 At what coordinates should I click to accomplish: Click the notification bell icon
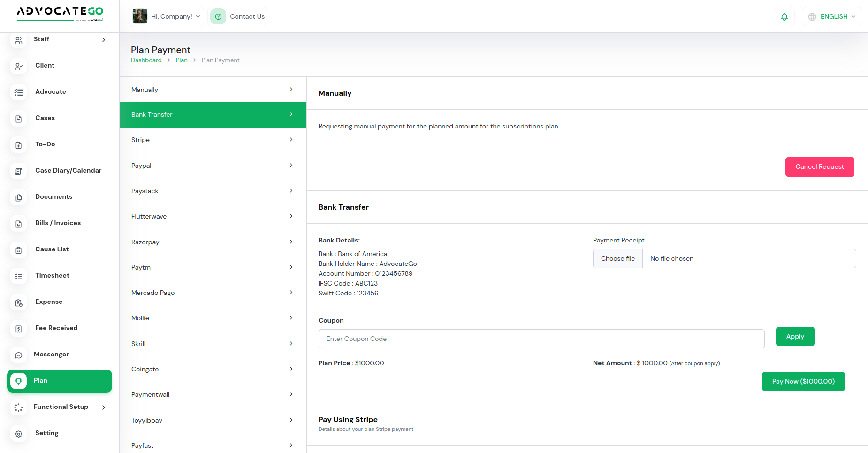pos(784,16)
